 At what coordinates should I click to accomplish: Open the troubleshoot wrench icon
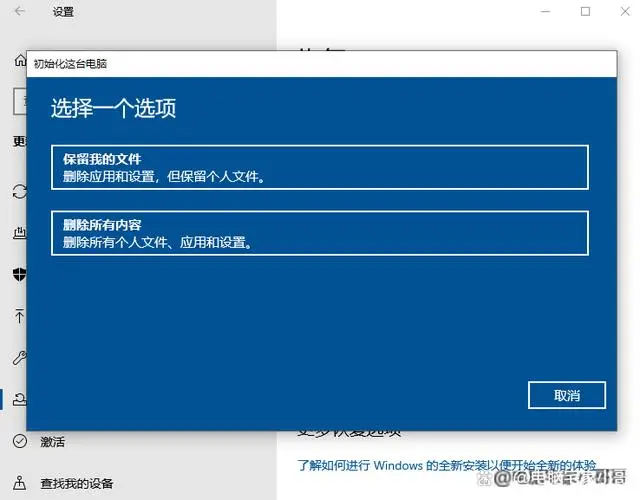20,358
